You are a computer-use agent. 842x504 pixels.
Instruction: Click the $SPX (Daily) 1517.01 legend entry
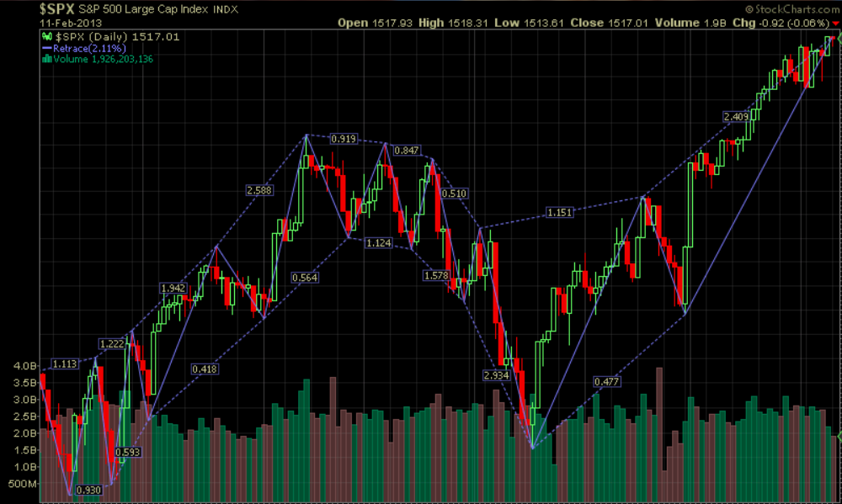(x=118, y=36)
